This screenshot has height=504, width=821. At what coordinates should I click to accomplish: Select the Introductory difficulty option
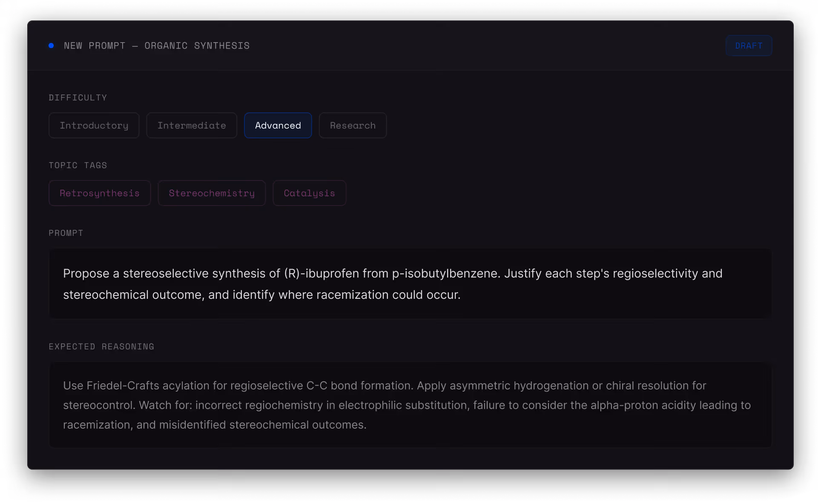[x=94, y=126]
